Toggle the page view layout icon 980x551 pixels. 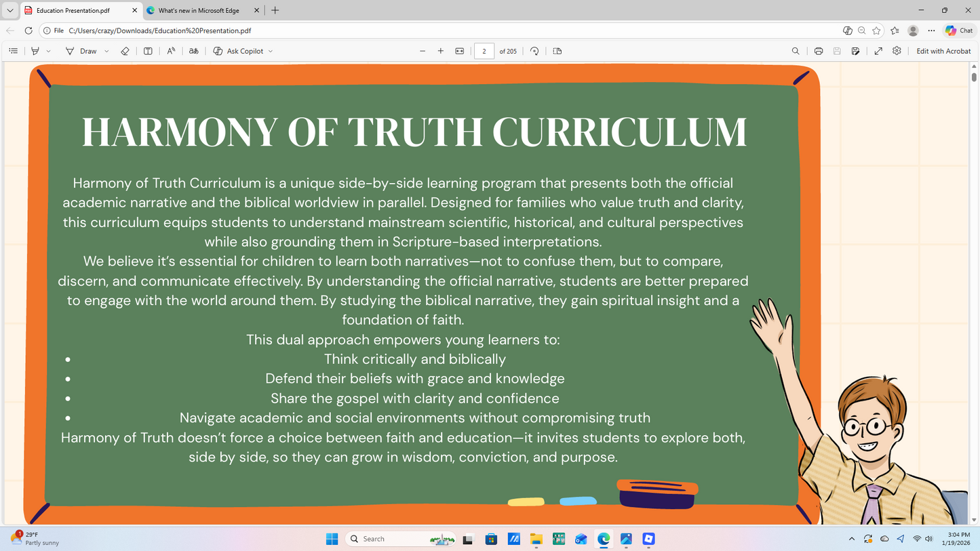557,51
